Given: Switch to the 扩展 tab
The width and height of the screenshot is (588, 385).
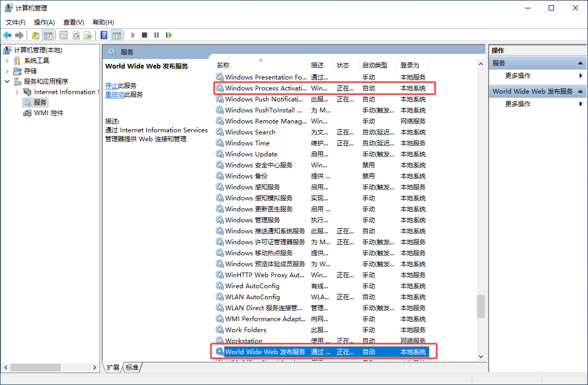Looking at the screenshot, I should 113,367.
